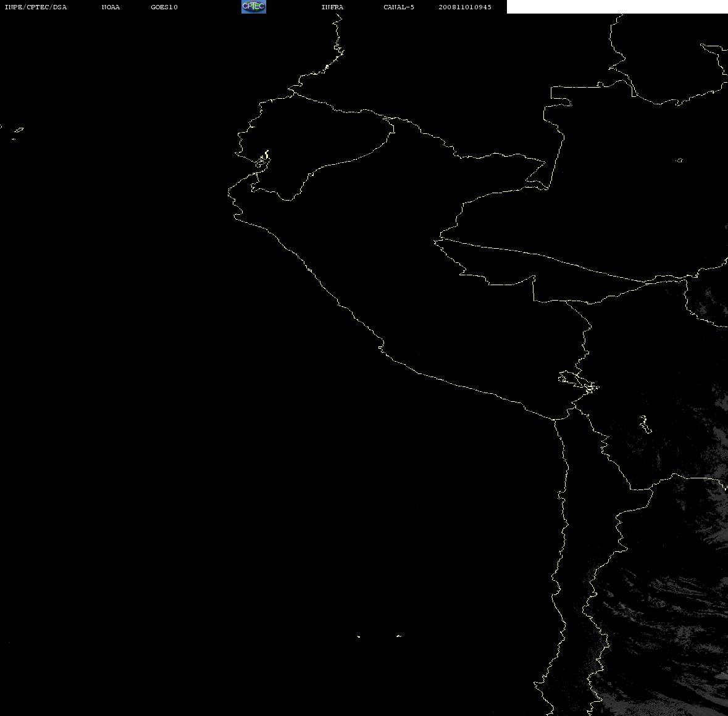Click the small offshore island marks in the Pacific
This screenshot has height=716, width=728.
379,636
